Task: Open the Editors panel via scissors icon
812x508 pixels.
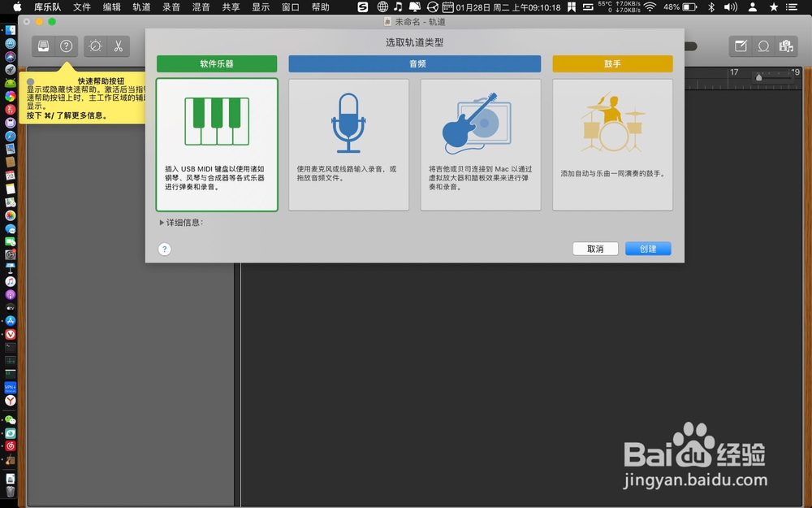Action: tap(116, 46)
